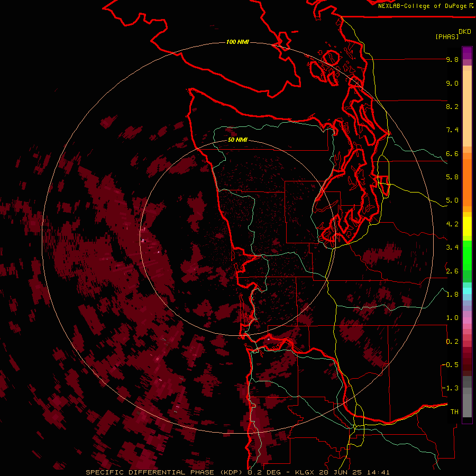This screenshot has width=476, height=476.
Task: Click the SPECIFIC DIFFERENTIAL PHASE (KDP) caption
Action: [164, 472]
